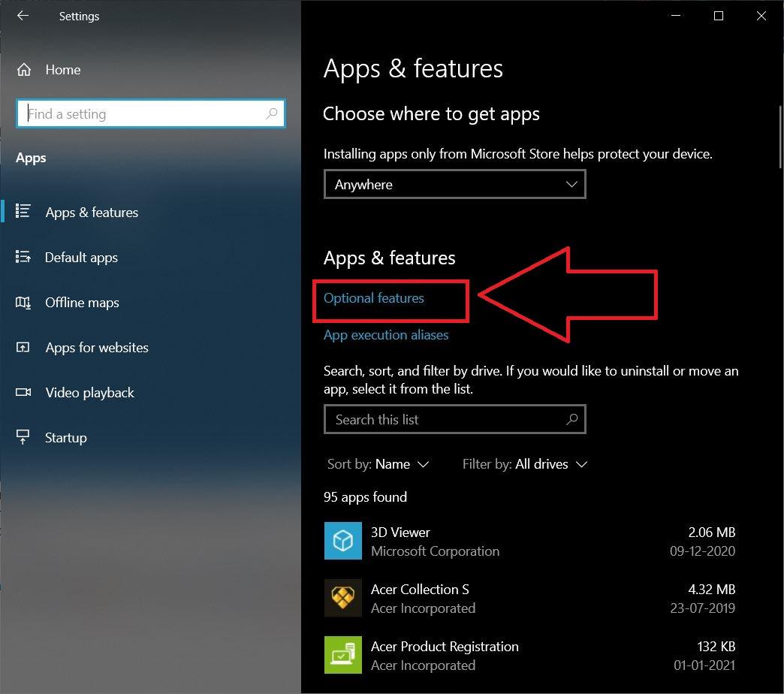
Task: Click the 132 KB size value
Action: pos(716,647)
